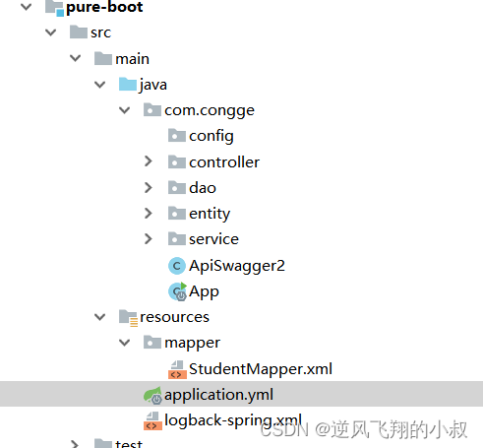Click the logback-spring.xml file icon
The image size is (483, 448).
pyautogui.click(x=152, y=420)
